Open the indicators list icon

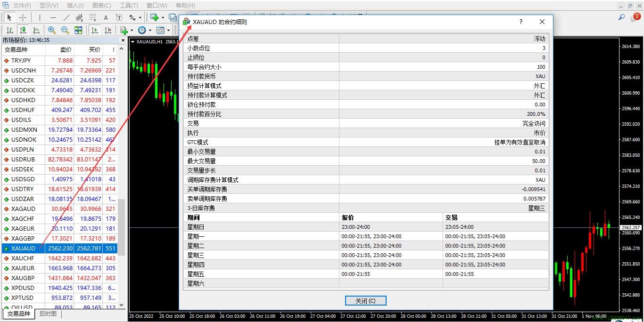point(124,30)
